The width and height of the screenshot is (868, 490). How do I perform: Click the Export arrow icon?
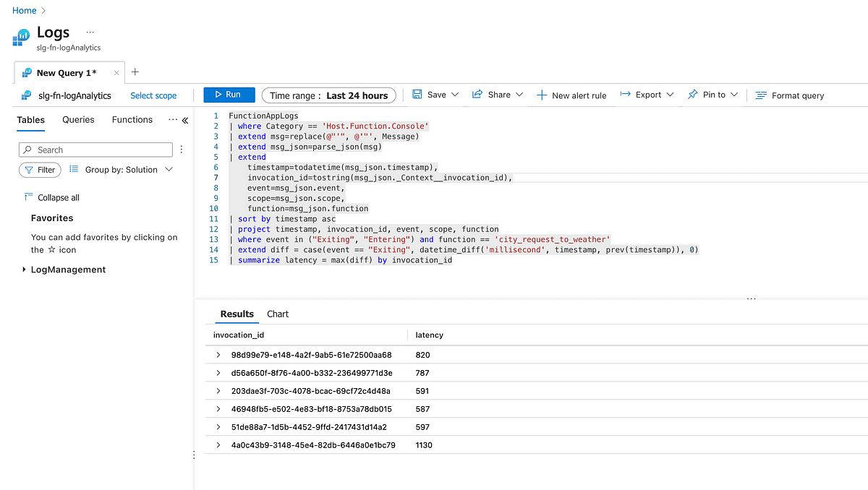[x=625, y=95]
